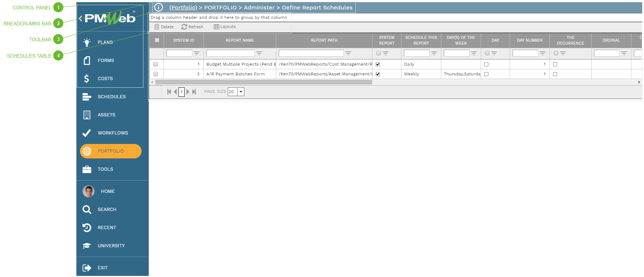The width and height of the screenshot is (644, 277).
Task: Sort by System ID column header
Action: [184, 40]
